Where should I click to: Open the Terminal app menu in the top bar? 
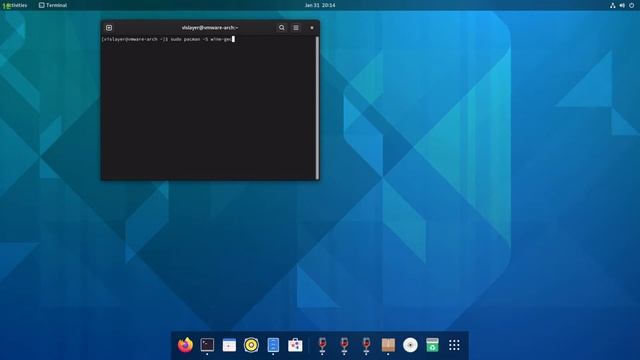(x=53, y=5)
